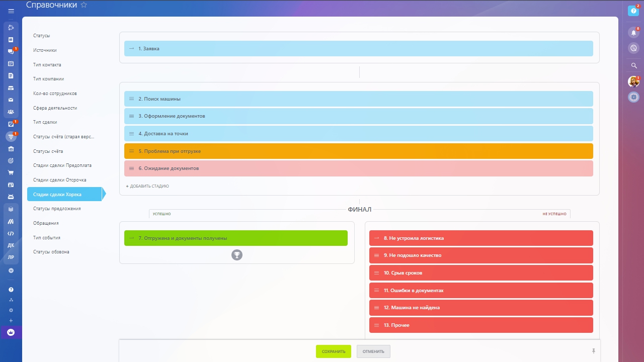The width and height of the screenshot is (644, 362).
Task: Select orange Проблема при отгрузке stage bar
Action: click(x=358, y=151)
